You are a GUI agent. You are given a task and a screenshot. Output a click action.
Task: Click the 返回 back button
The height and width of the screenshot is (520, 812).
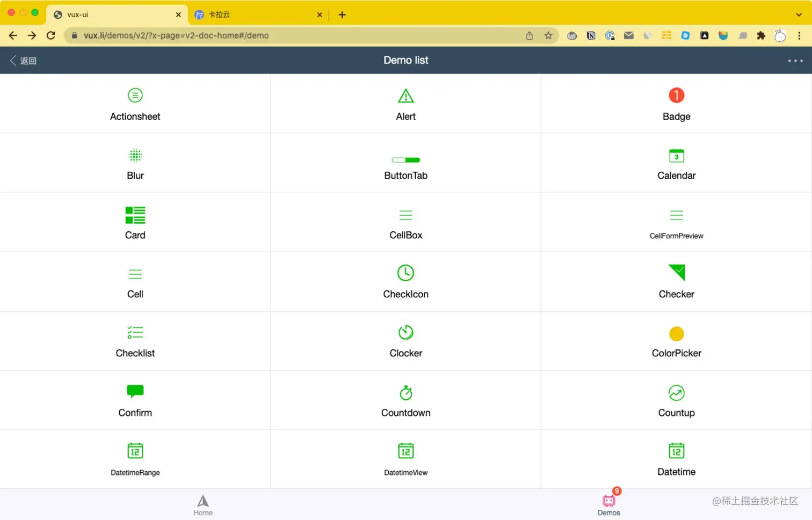tap(23, 61)
